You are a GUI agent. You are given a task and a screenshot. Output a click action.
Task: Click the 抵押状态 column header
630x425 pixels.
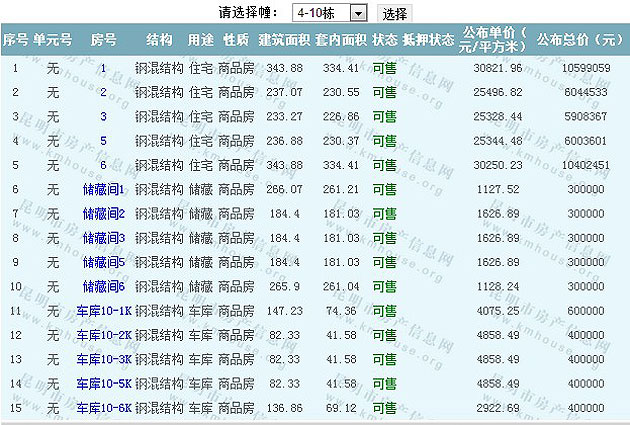coord(429,41)
